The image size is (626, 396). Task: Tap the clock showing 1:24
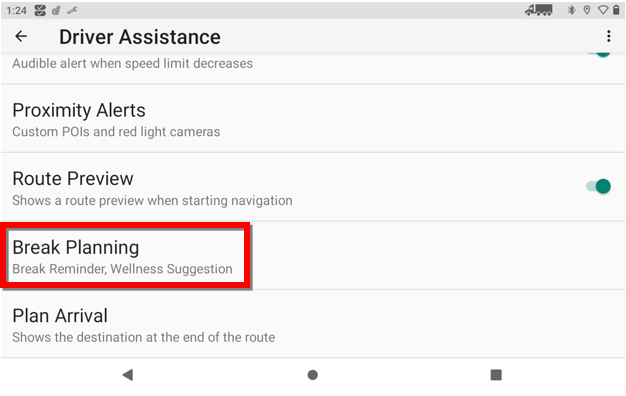pyautogui.click(x=16, y=10)
